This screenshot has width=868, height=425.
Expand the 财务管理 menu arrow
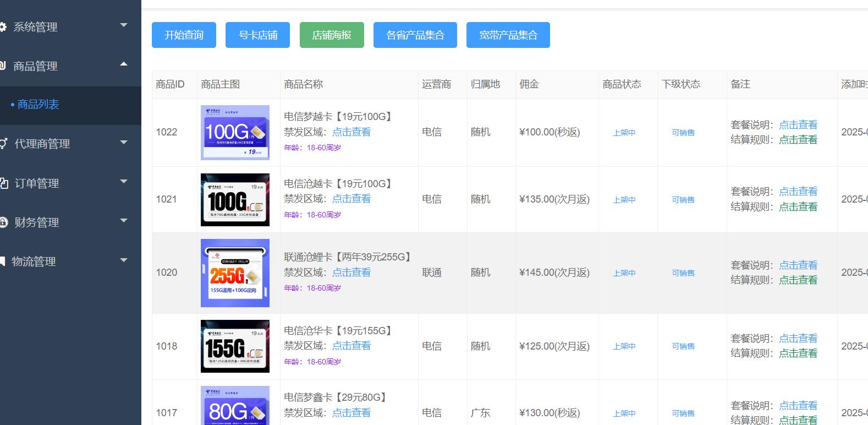point(124,221)
